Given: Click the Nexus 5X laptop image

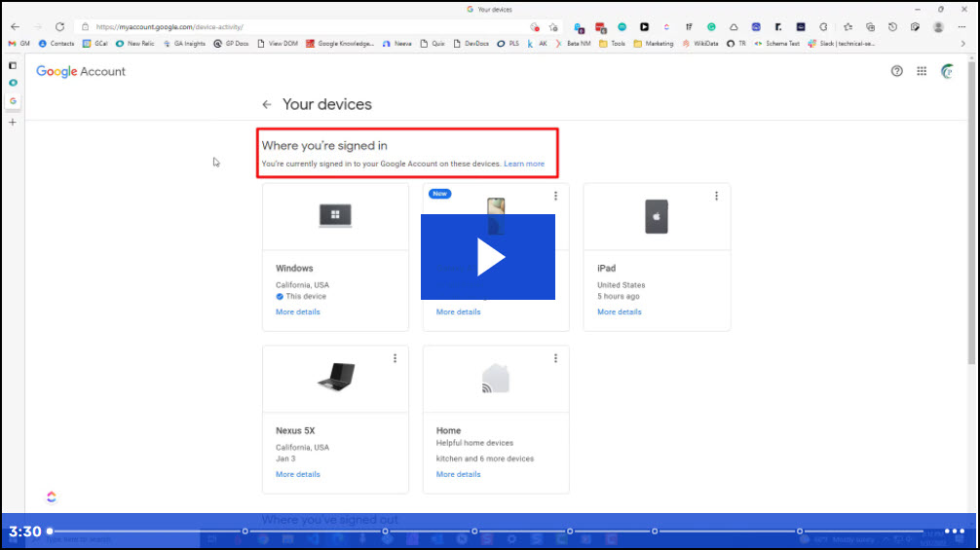Looking at the screenshot, I should coord(336,377).
